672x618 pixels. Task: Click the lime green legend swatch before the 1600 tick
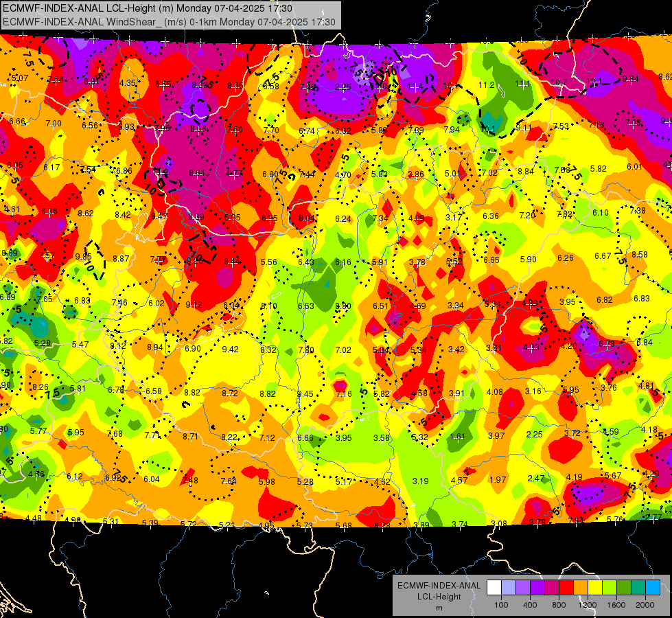point(610,588)
